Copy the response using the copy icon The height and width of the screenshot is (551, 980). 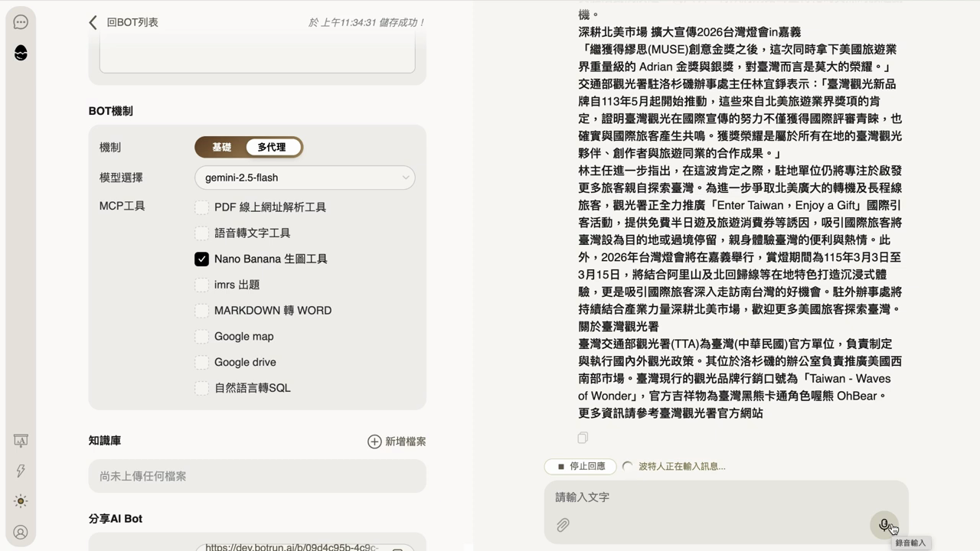pyautogui.click(x=583, y=438)
